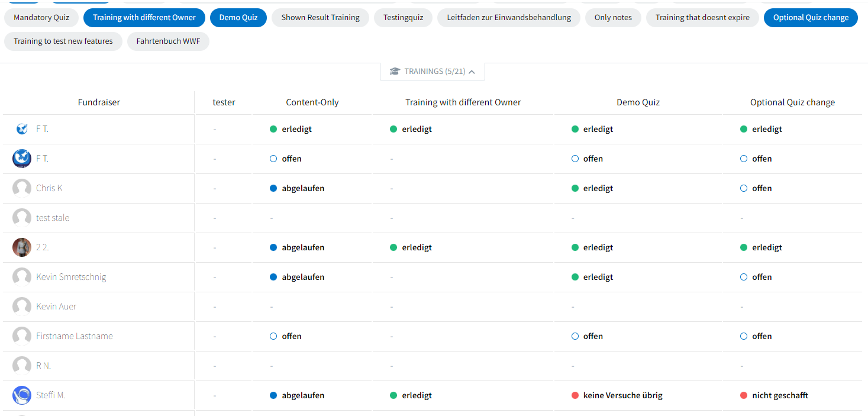
Task: Click Steffi M. keine Versuche übrig status
Action: click(617, 395)
